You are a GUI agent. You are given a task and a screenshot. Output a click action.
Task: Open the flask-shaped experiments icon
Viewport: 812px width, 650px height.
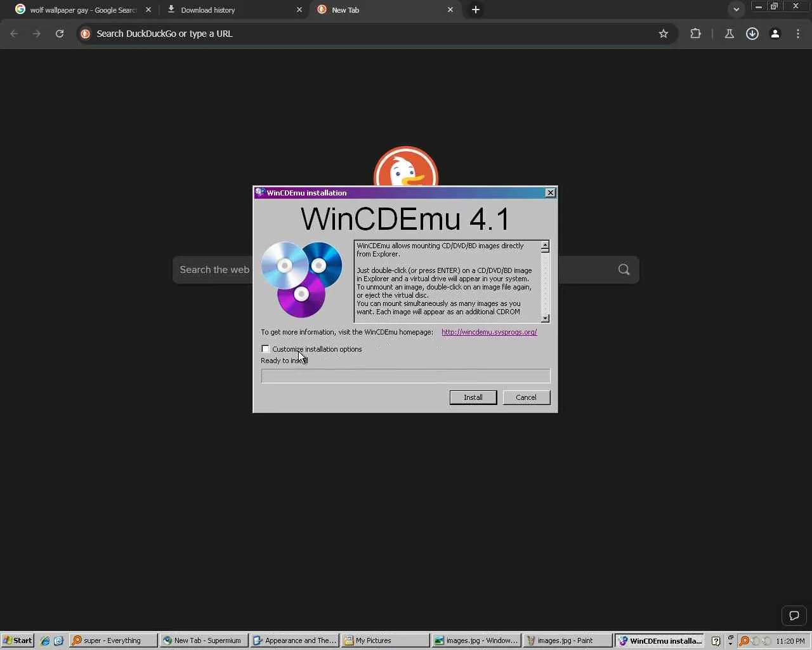tap(730, 34)
